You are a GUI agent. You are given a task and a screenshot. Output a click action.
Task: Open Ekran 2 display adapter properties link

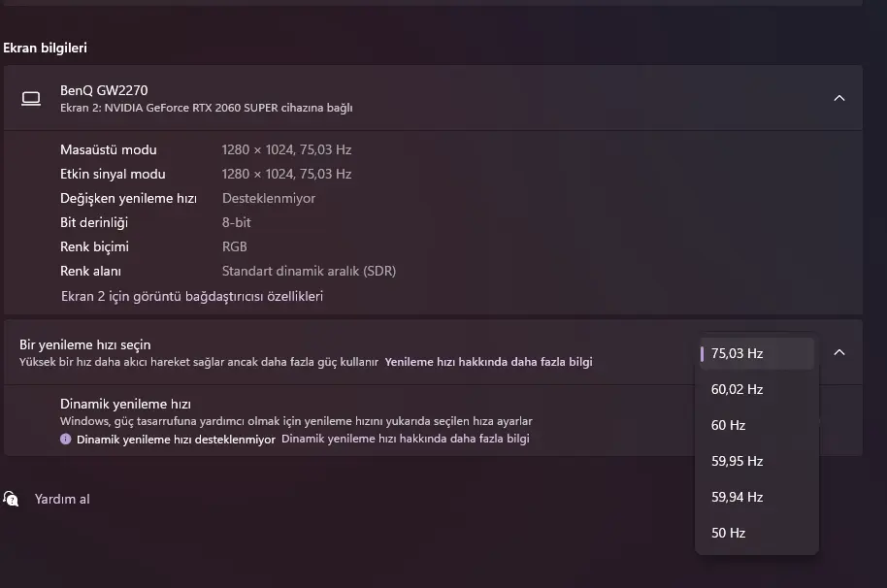pos(192,296)
